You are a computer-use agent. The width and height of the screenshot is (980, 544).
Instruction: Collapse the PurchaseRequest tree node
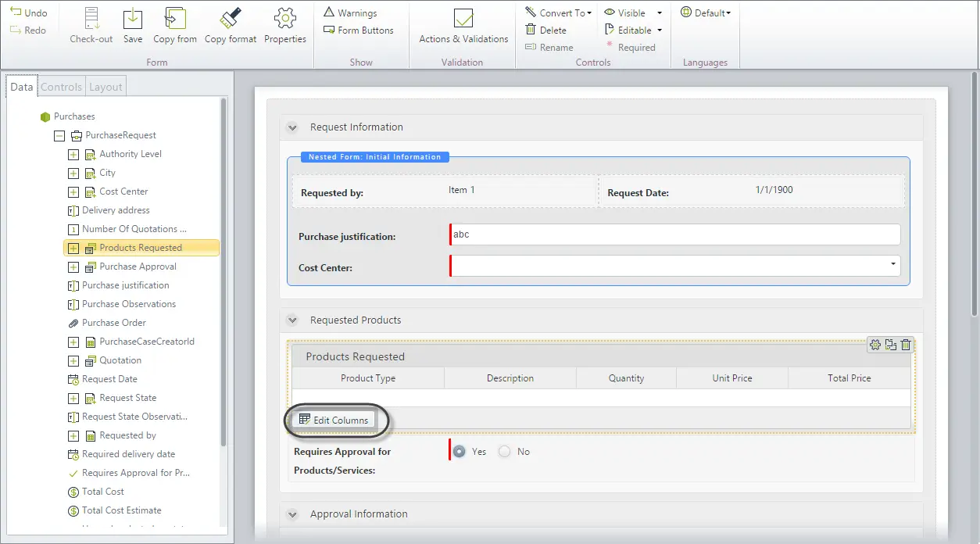click(x=59, y=135)
